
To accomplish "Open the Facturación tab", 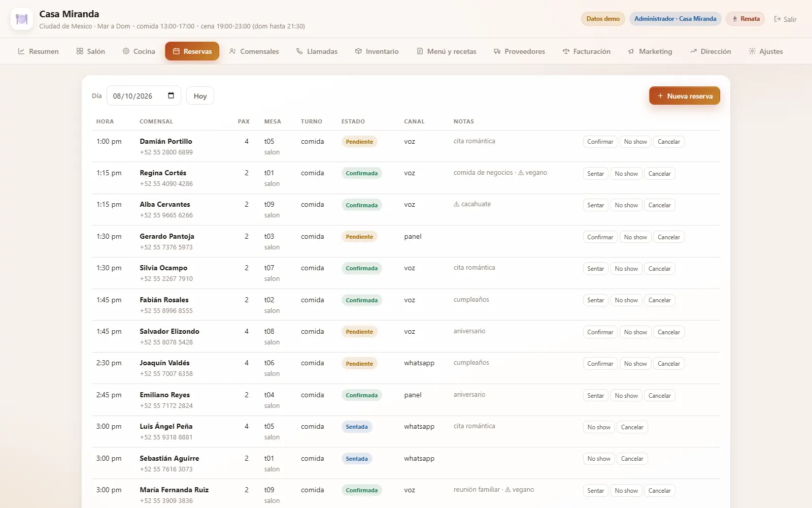I will point(586,51).
